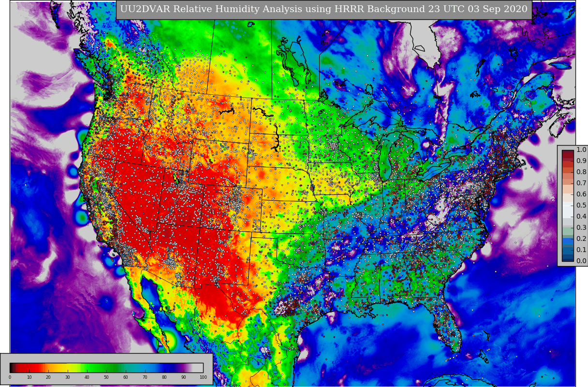Click the 1.0 label on the right legend
This screenshot has width=588, height=387.
[x=581, y=150]
